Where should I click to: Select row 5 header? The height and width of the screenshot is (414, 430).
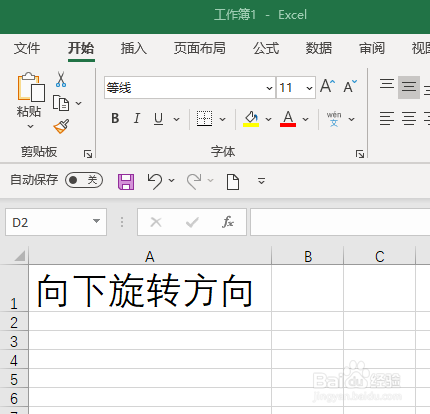[14, 378]
